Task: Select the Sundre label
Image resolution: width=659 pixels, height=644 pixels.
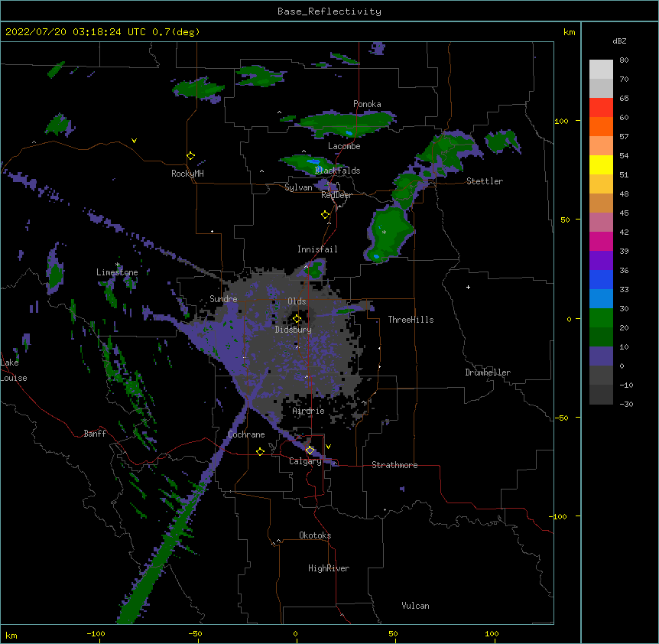Action: click(x=223, y=299)
